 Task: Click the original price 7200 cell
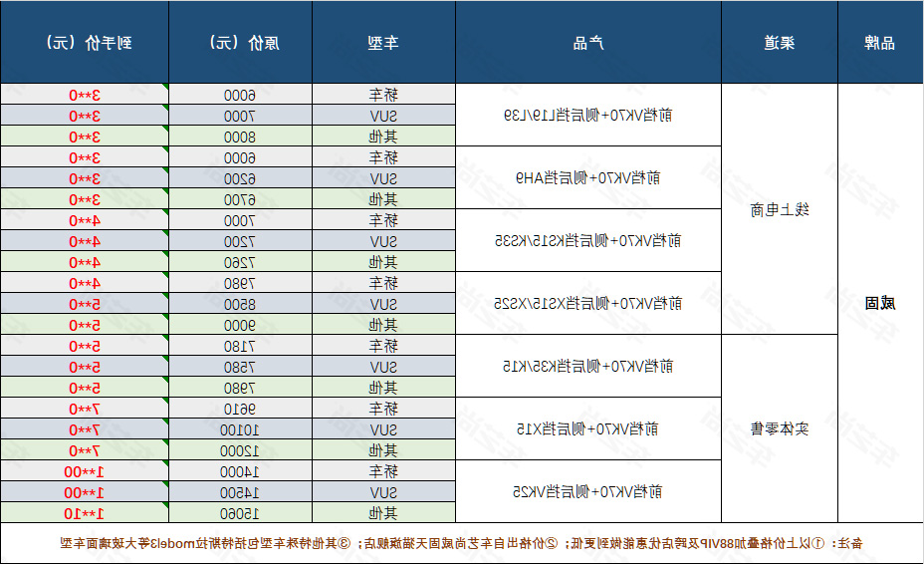240,241
